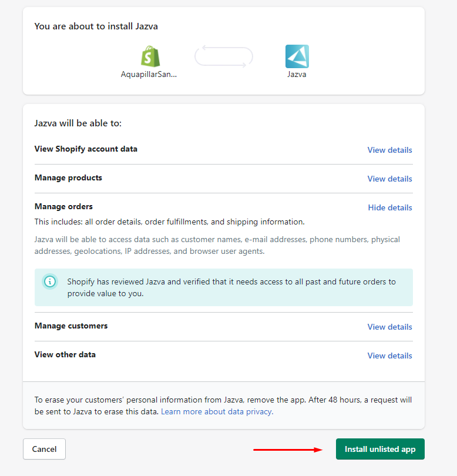The width and height of the screenshot is (457, 476).
Task: Hide details for Manage orders
Action: click(389, 207)
